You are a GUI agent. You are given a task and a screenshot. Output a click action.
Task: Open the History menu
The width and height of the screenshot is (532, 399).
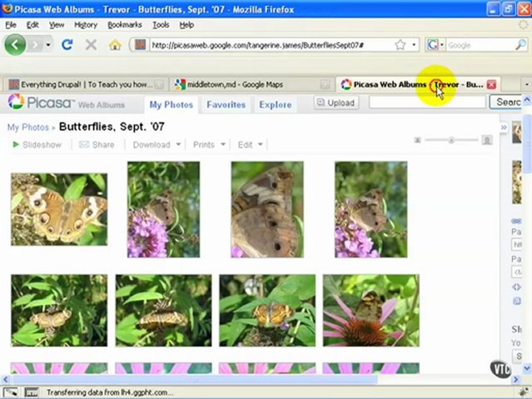click(85, 25)
